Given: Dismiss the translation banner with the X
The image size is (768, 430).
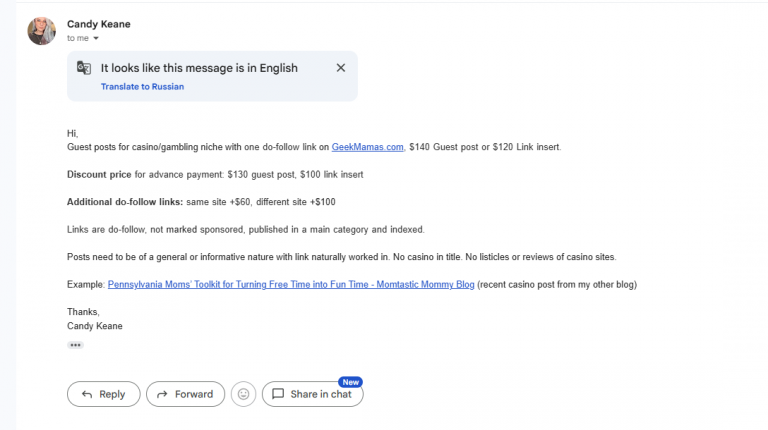Looking at the screenshot, I should [x=341, y=68].
